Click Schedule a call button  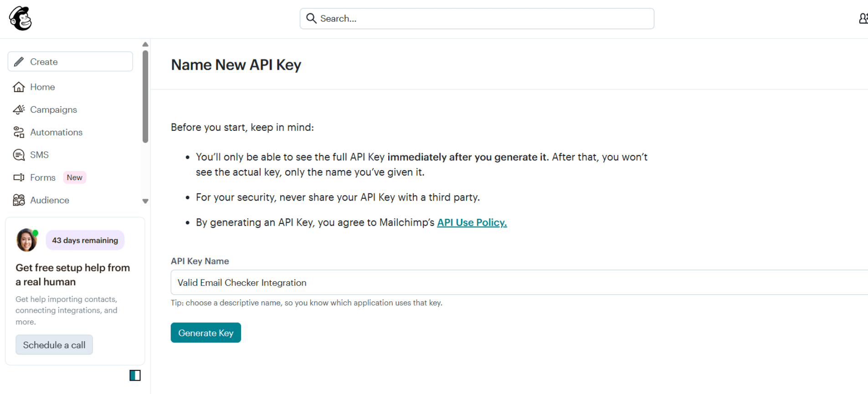click(54, 345)
